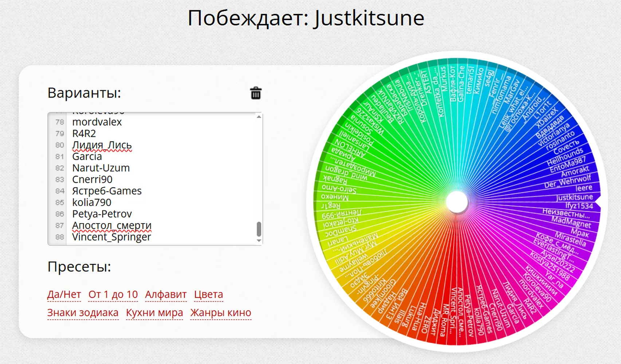621x364 pixels.
Task: Click the lfyz1534 wheel segment
Action: click(579, 206)
